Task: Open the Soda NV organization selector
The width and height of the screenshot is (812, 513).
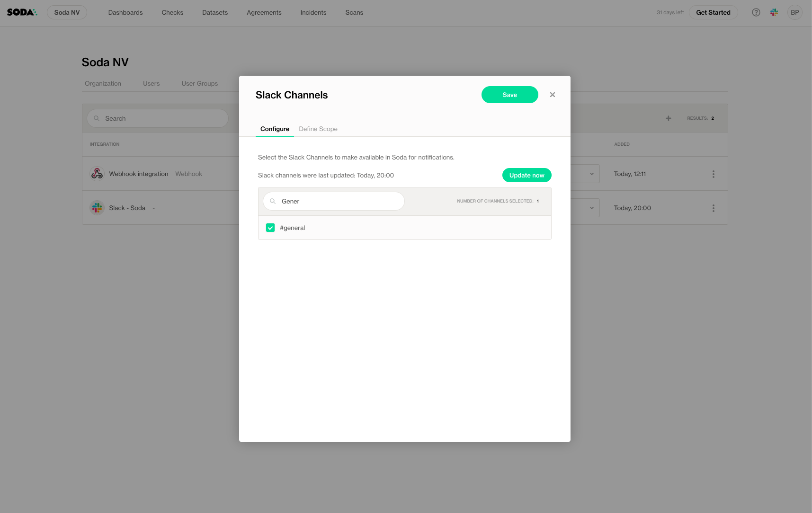Action: [x=67, y=12]
